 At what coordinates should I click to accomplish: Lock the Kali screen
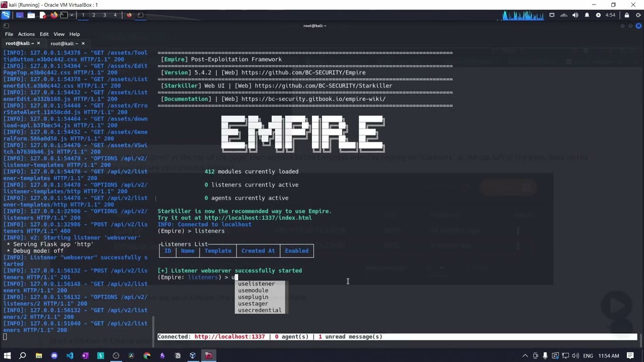coord(626,15)
